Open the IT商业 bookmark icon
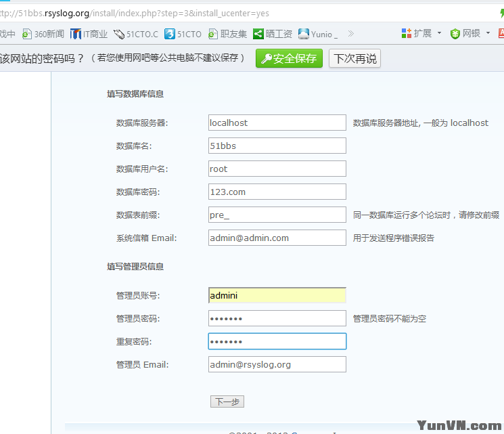This screenshot has height=434, width=504. pyautogui.click(x=76, y=34)
